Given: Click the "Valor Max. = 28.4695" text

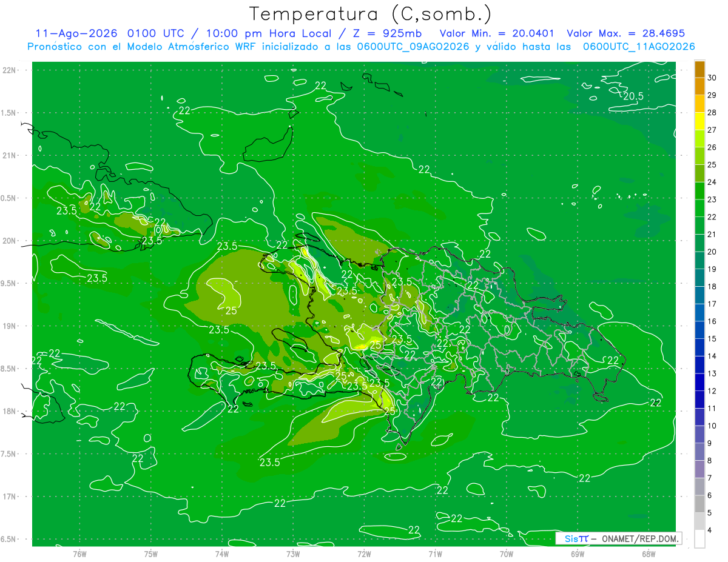Looking at the screenshot, I should coord(625,33).
